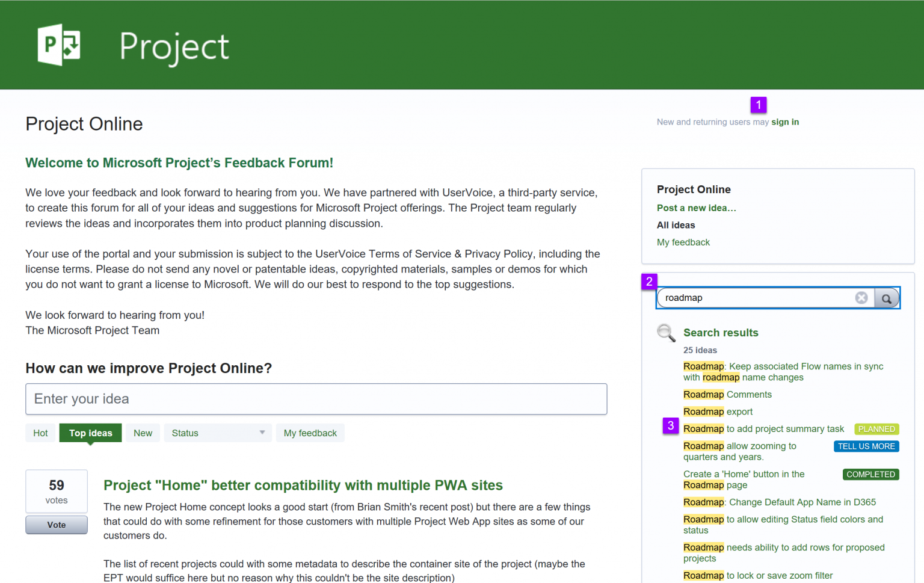
Task: View My feedback in the sidebar
Action: (x=683, y=242)
